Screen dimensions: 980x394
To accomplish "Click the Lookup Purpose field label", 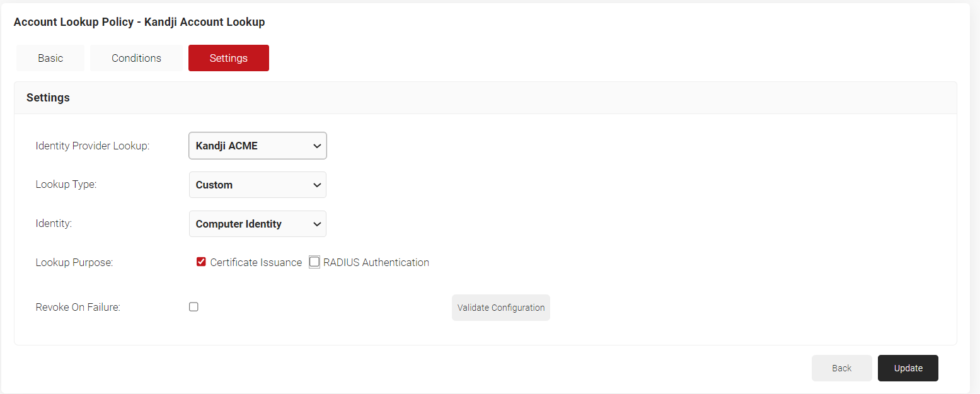I will [74, 262].
